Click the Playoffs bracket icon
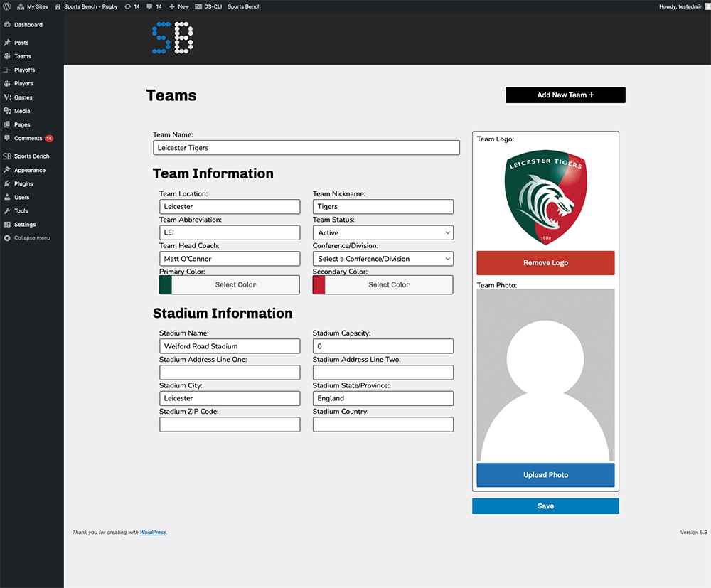The width and height of the screenshot is (711, 588). click(7, 70)
